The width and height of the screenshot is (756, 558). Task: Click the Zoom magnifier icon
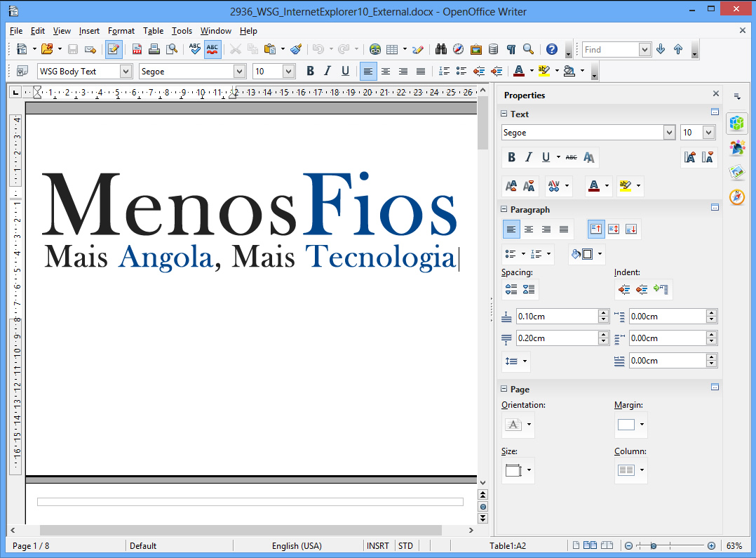click(x=529, y=49)
